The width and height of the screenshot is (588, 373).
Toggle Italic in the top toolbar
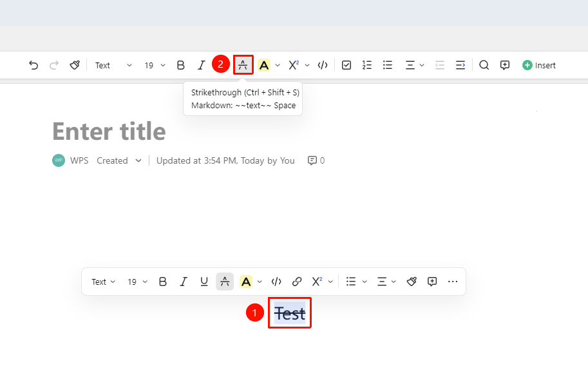[202, 65]
